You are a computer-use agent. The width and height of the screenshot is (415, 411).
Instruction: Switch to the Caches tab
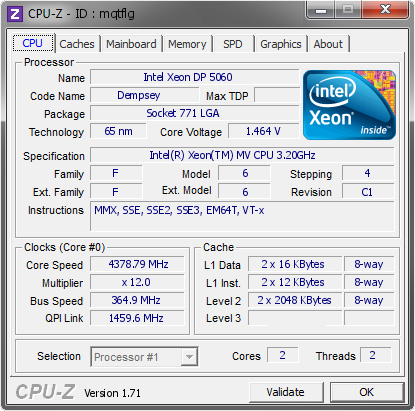(77, 44)
